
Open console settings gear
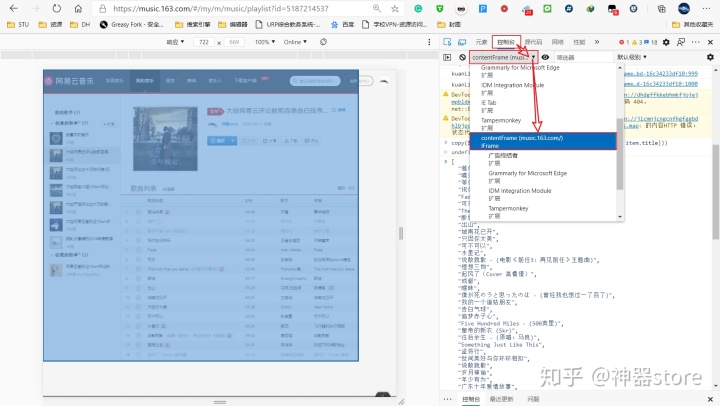point(710,57)
